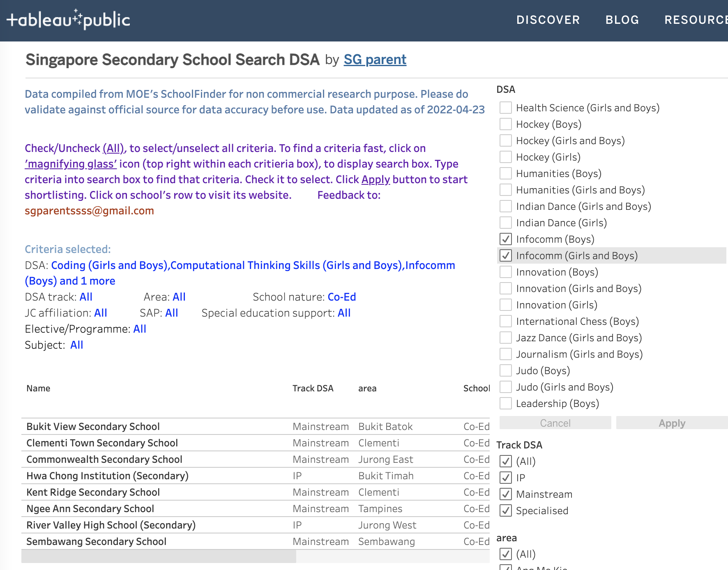Image resolution: width=728 pixels, height=570 pixels.
Task: Click the Jurong East area cell
Action: point(385,459)
